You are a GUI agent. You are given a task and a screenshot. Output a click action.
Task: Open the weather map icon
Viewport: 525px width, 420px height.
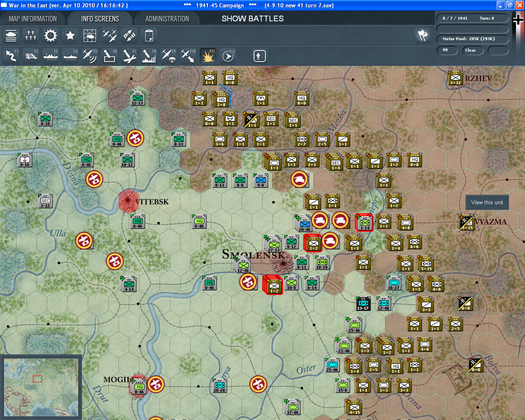coord(90,36)
